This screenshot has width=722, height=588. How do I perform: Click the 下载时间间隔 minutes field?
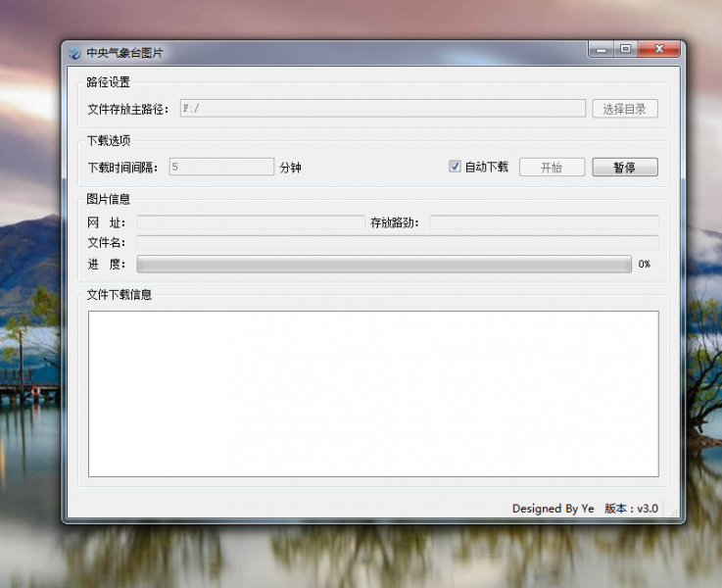221,167
